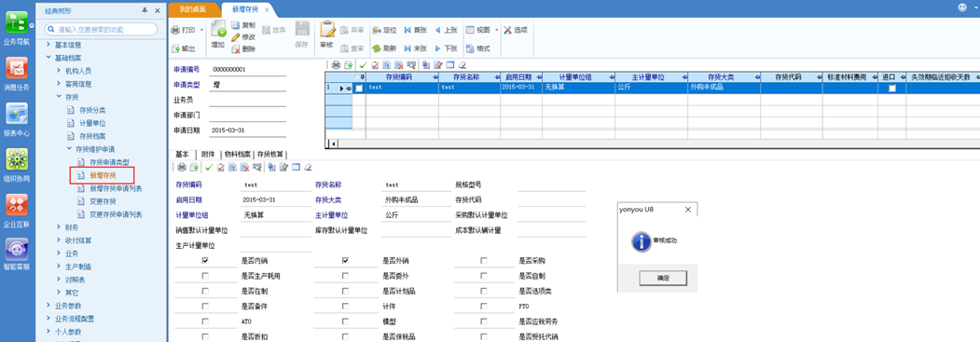Click the function search box in 经典树形

tap(102, 29)
